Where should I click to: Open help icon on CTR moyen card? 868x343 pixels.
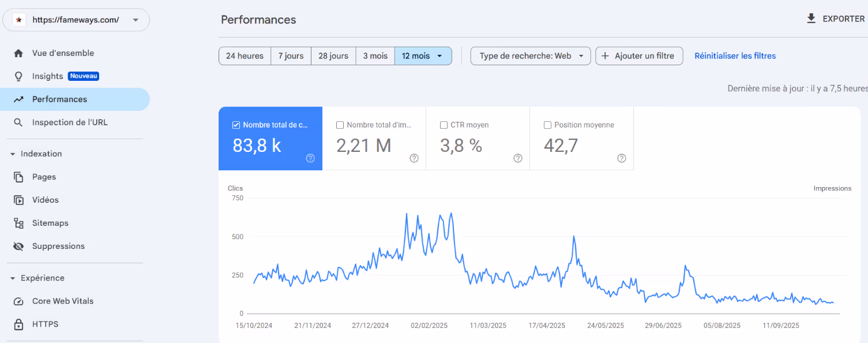518,158
